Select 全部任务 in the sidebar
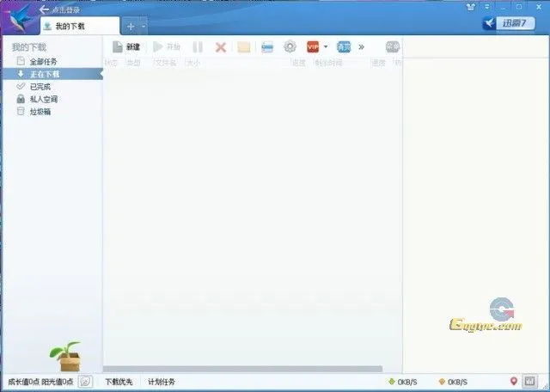 click(45, 62)
